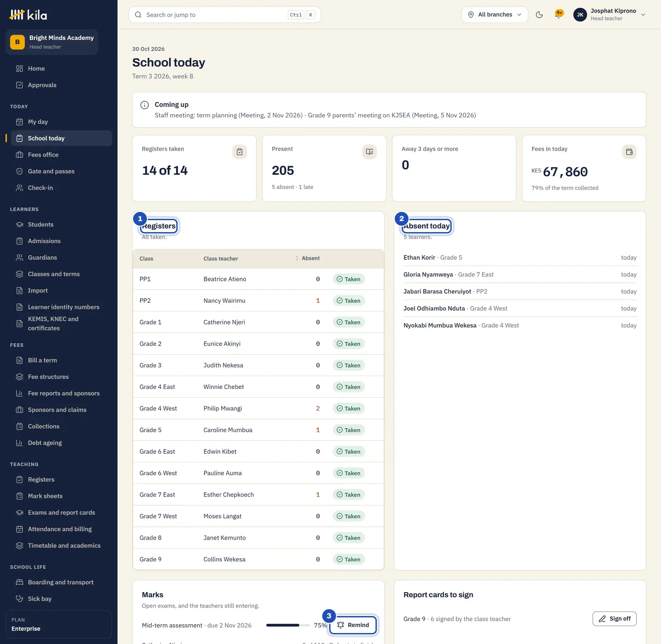This screenshot has width=661, height=644.
Task: Click class teacher Beatrice Atieno
Action: pos(225,279)
